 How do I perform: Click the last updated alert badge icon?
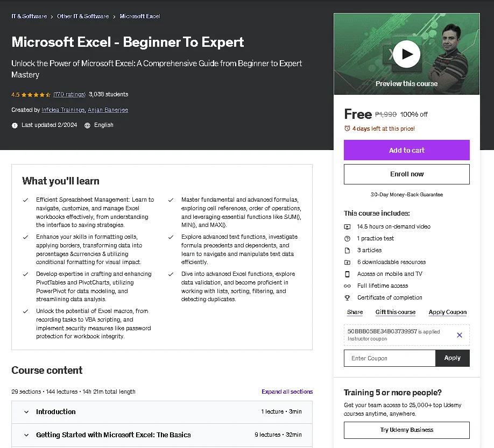(x=15, y=125)
